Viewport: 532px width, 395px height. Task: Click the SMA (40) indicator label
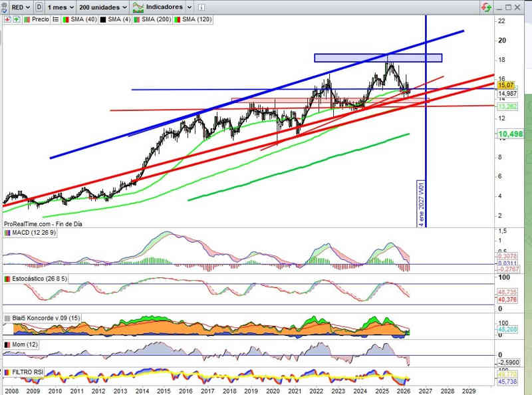85,20
